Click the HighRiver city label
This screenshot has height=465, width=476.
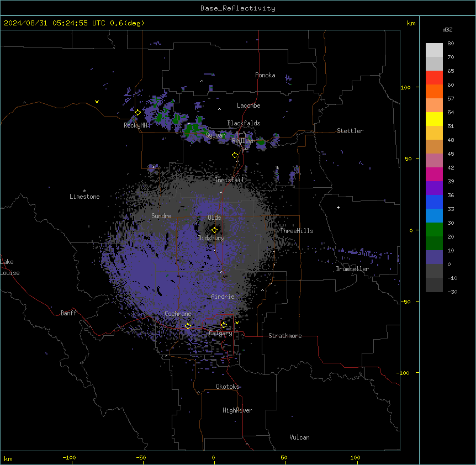237,410
